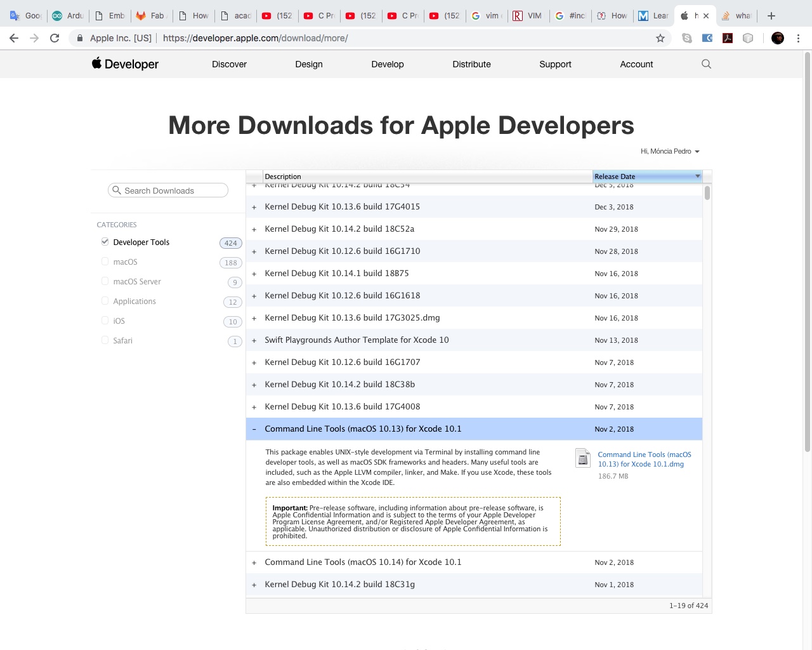Expand Kernel Debug Kit 10.13.6 build 17G3025.dmg
Viewport: 812px width, 650px height.
pos(254,318)
